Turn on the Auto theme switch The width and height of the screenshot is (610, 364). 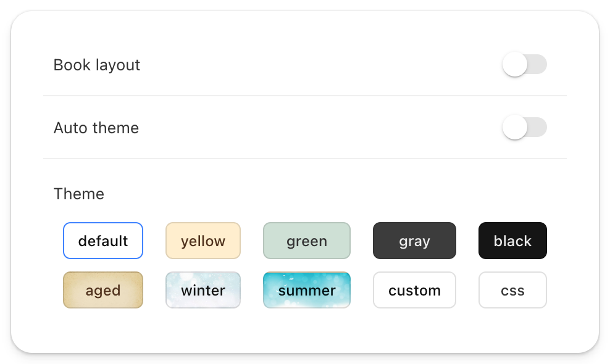pos(524,128)
